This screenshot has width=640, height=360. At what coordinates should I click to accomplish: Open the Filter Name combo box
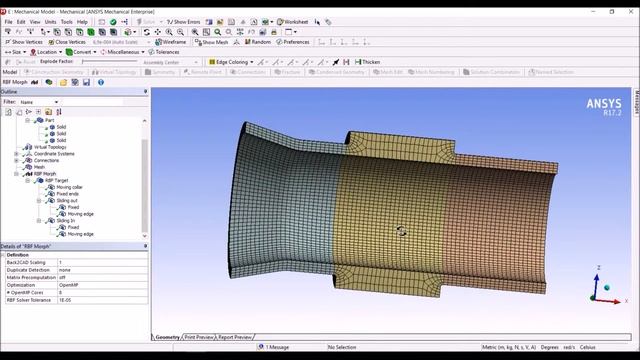pyautogui.click(x=39, y=102)
